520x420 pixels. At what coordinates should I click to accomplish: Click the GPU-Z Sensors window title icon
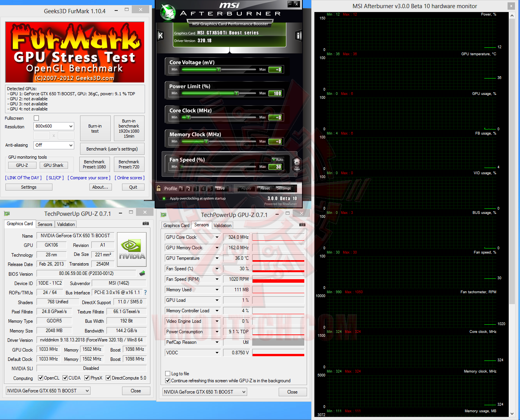pos(163,215)
